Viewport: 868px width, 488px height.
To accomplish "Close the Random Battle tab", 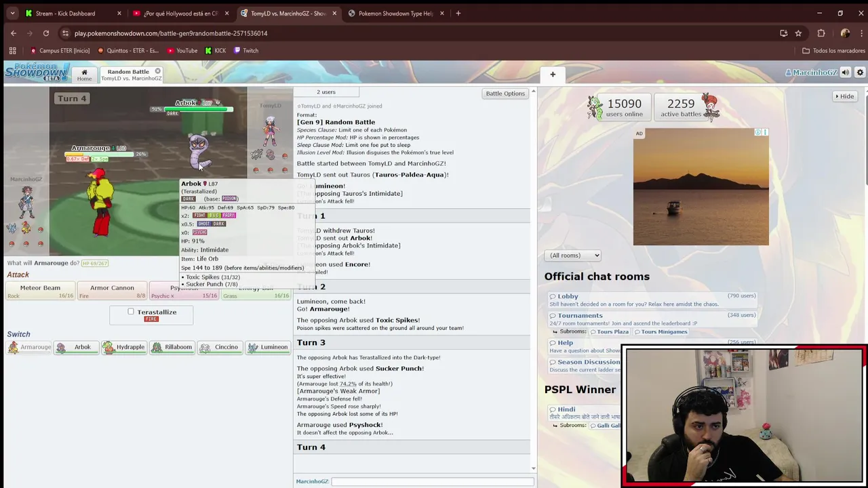I will (157, 71).
